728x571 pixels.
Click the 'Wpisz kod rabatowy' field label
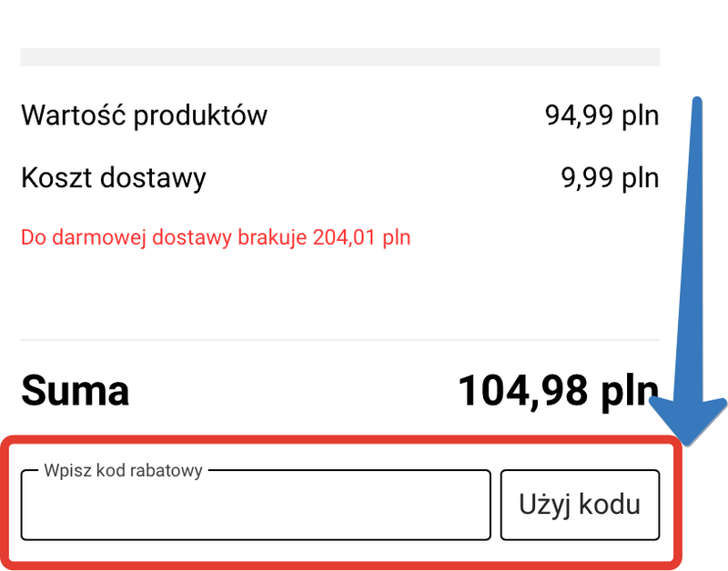pyautogui.click(x=123, y=471)
